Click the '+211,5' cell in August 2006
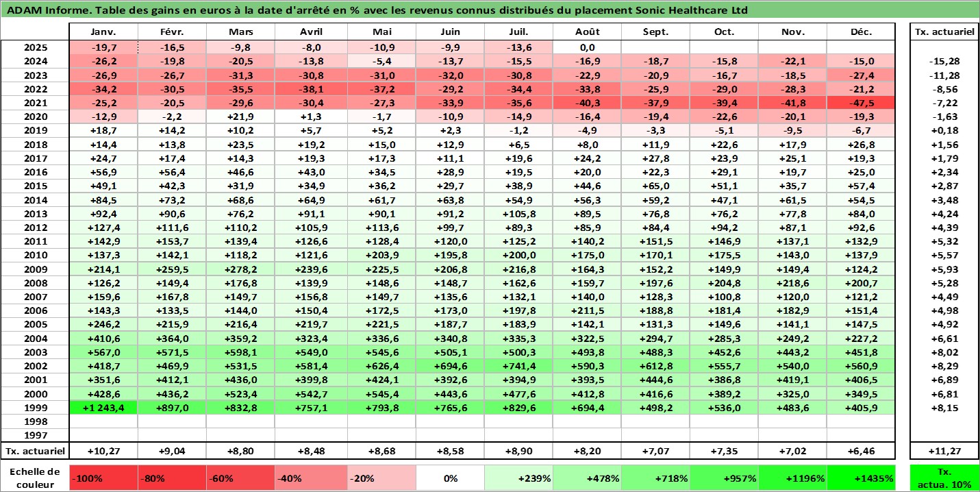Viewport: 980px width, 492px height. [x=587, y=310]
